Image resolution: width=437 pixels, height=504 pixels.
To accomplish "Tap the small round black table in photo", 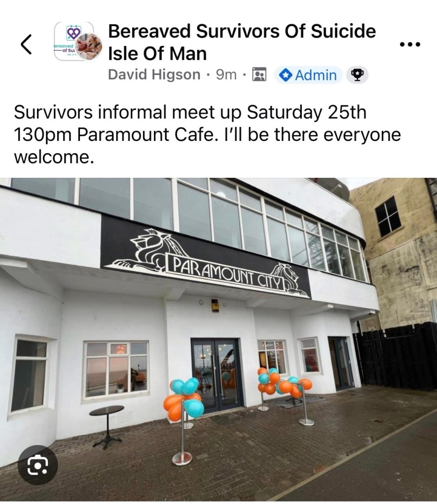I will 107,426.
